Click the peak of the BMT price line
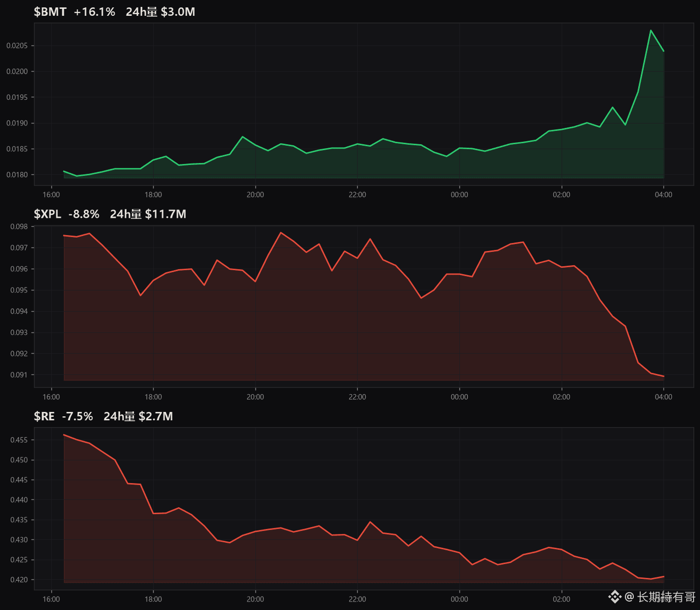Viewport: 700px width, 610px height. tap(651, 30)
